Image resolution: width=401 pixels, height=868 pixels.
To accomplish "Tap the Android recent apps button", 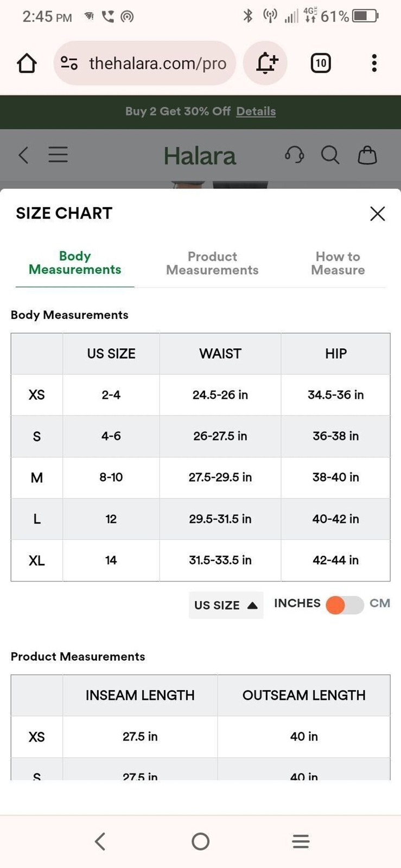I will point(301,841).
